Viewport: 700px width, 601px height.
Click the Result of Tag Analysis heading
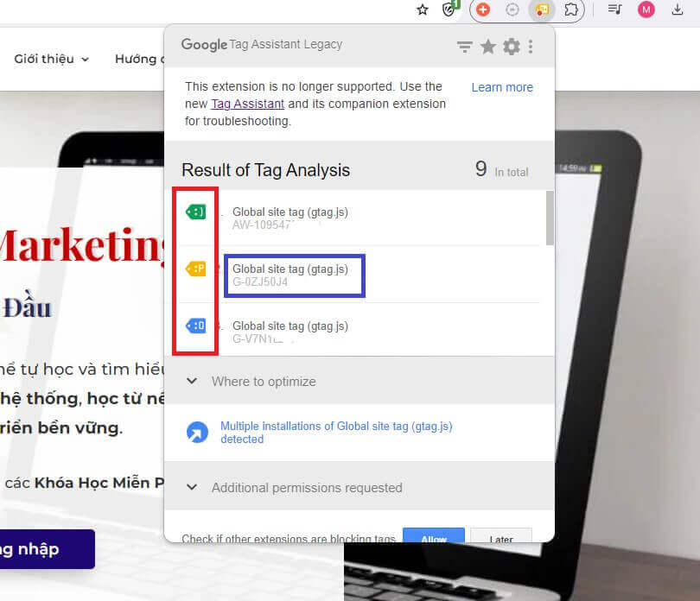pyautogui.click(x=265, y=170)
